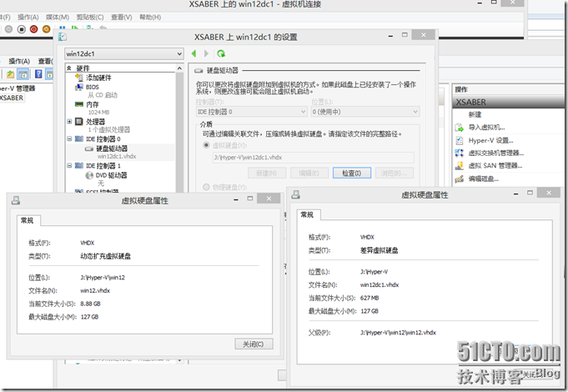Collapse the IDE 控制器 1 tree node
568x392 pixels.
(69, 166)
